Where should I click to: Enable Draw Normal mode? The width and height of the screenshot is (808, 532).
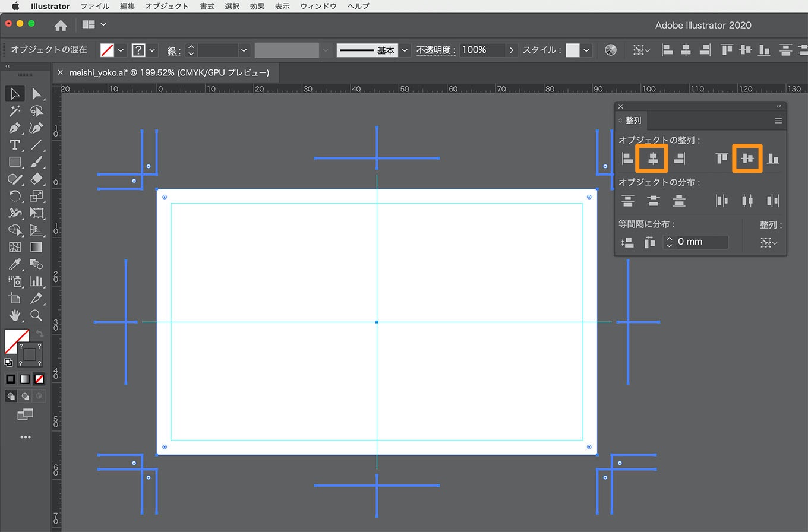point(11,396)
